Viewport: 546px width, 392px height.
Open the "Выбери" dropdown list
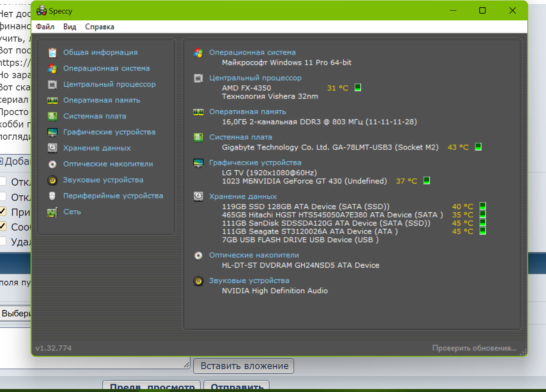(x=15, y=314)
